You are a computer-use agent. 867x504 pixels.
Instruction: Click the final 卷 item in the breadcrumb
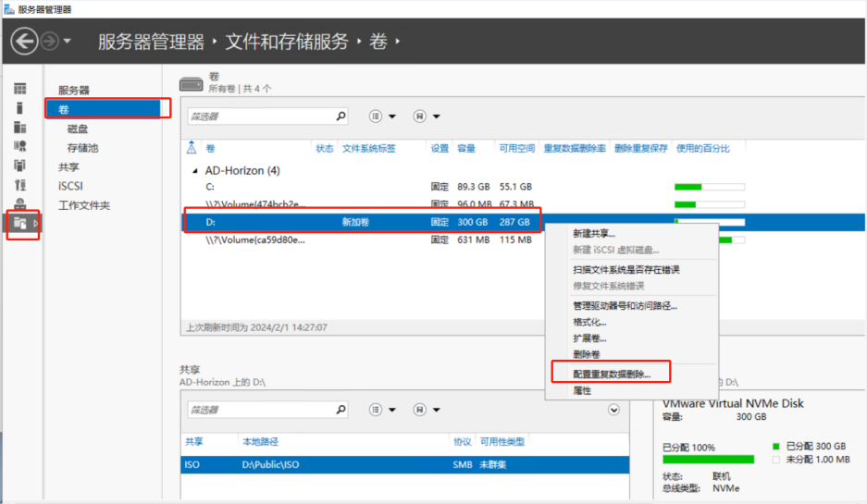click(378, 42)
